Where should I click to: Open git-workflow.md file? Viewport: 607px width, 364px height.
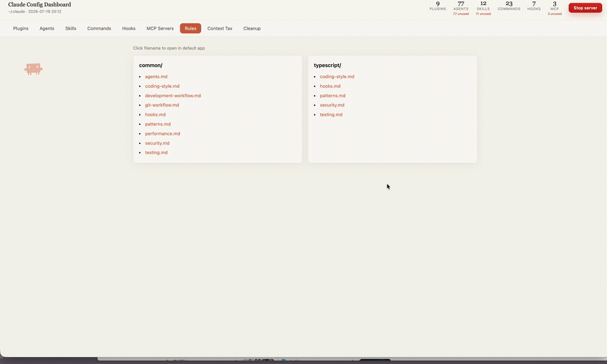[x=162, y=105]
